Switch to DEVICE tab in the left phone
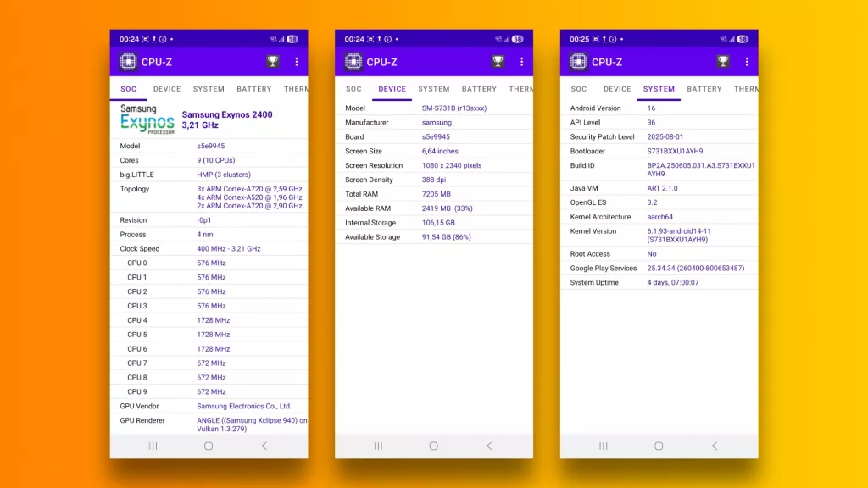Screen dimensions: 868x488 pyautogui.click(x=167, y=89)
